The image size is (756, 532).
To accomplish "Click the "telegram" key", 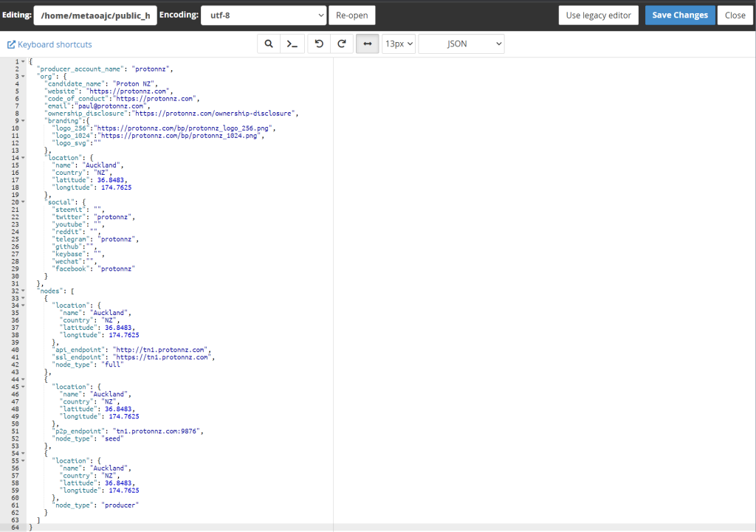I will click(x=71, y=239).
